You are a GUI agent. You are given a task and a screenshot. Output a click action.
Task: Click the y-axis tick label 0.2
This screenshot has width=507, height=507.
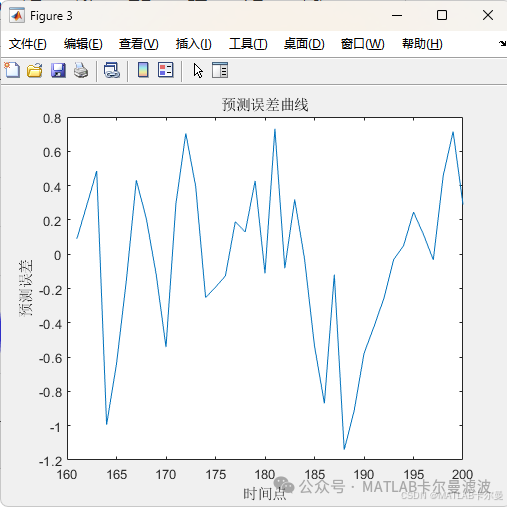point(52,221)
